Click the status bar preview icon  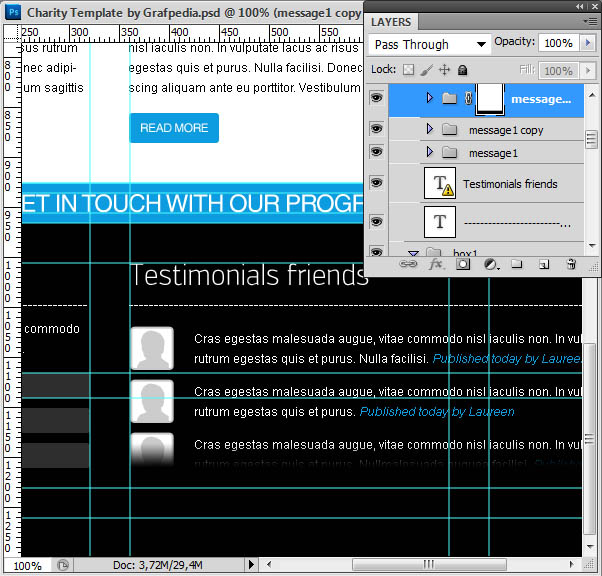[x=63, y=565]
